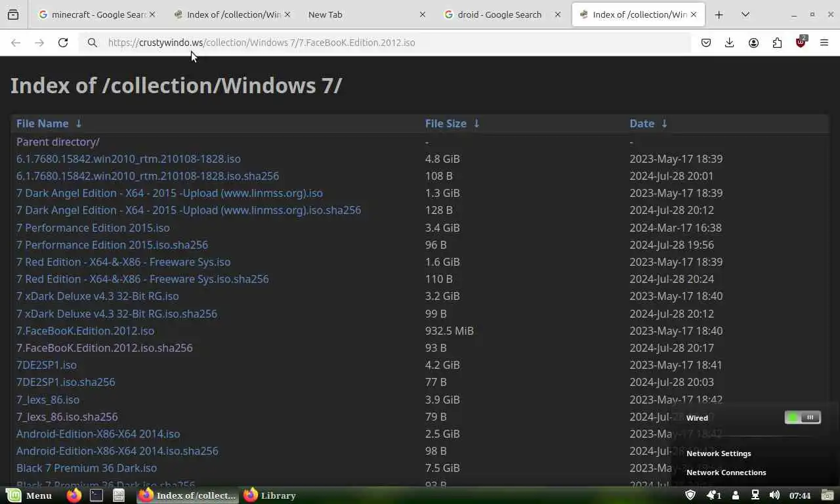Open 7_lexs_86.iso link
This screenshot has height=504, width=840.
48,400
